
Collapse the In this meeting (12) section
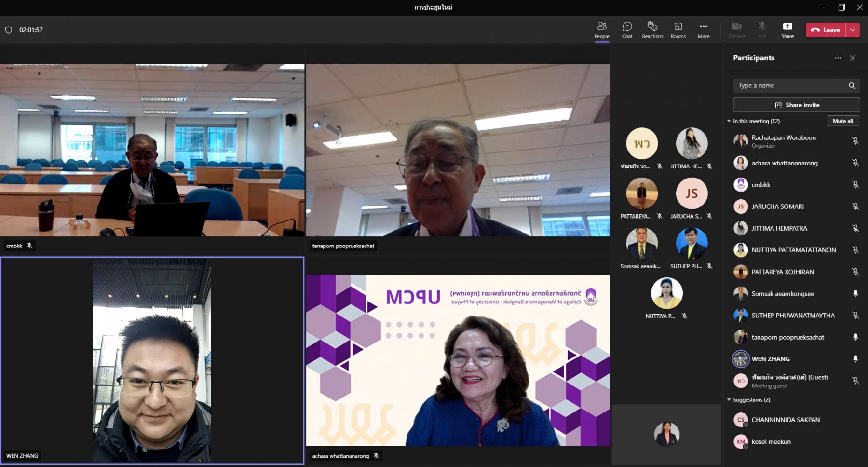(x=729, y=121)
